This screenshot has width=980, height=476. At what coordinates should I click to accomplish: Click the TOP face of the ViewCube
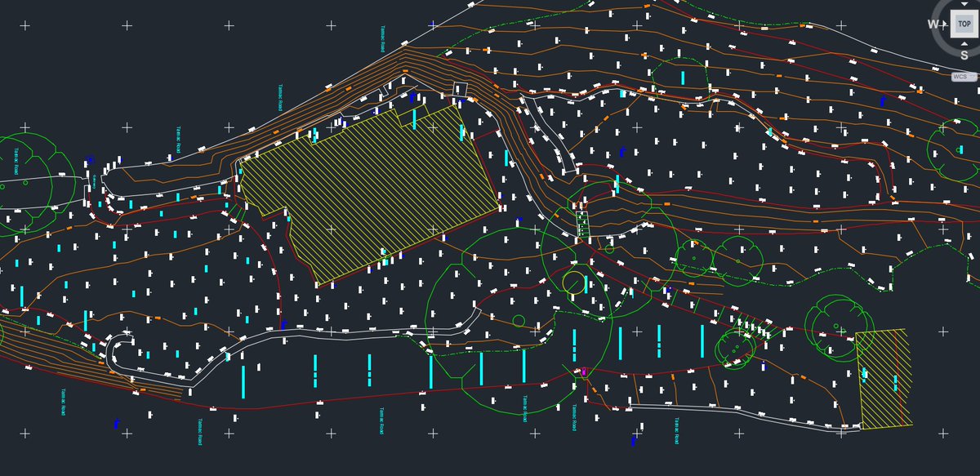(964, 24)
